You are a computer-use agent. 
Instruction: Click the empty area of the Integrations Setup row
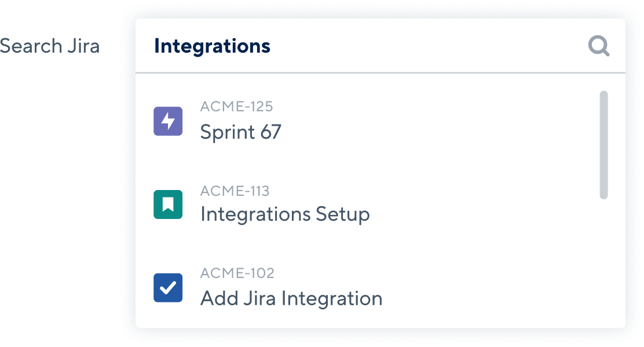[x=481, y=204]
